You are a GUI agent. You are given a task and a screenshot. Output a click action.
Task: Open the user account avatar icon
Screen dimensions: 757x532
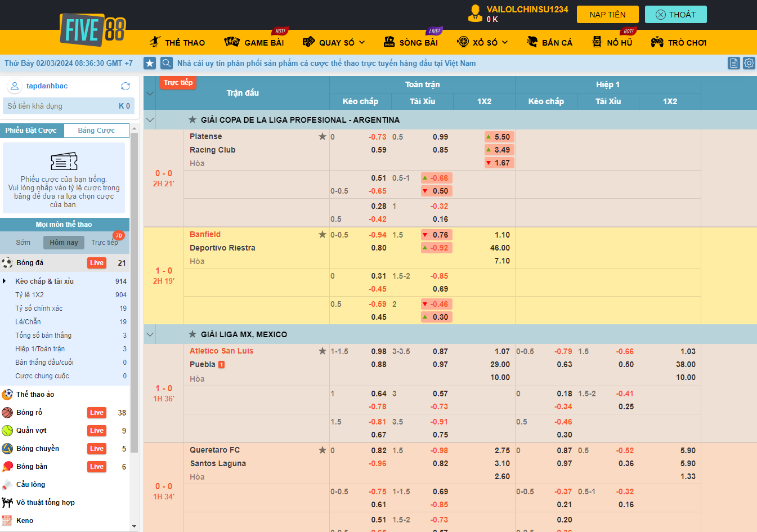point(475,14)
